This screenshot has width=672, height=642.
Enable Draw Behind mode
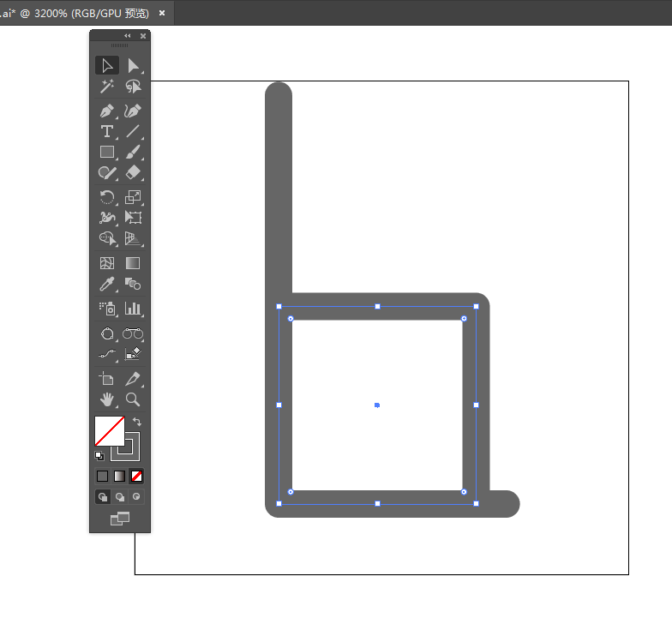pos(120,497)
